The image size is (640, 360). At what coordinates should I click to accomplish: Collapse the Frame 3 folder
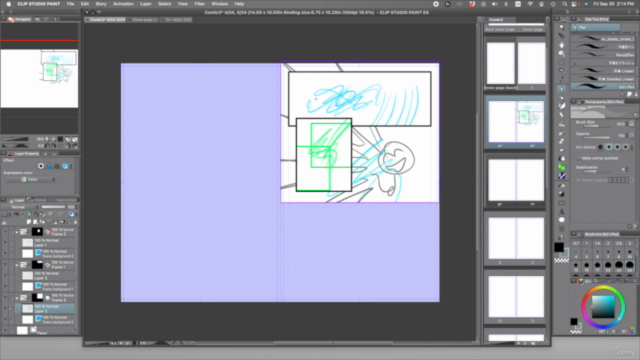pos(17,298)
